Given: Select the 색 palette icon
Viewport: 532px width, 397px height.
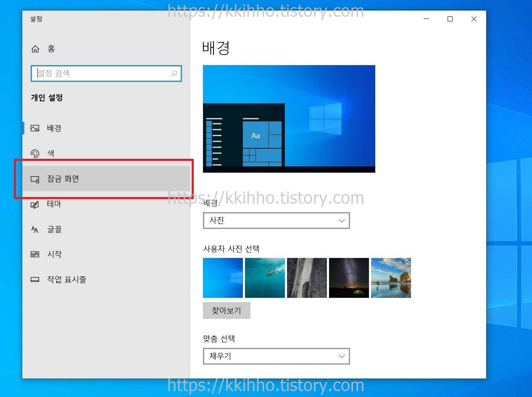Looking at the screenshot, I should (35, 153).
